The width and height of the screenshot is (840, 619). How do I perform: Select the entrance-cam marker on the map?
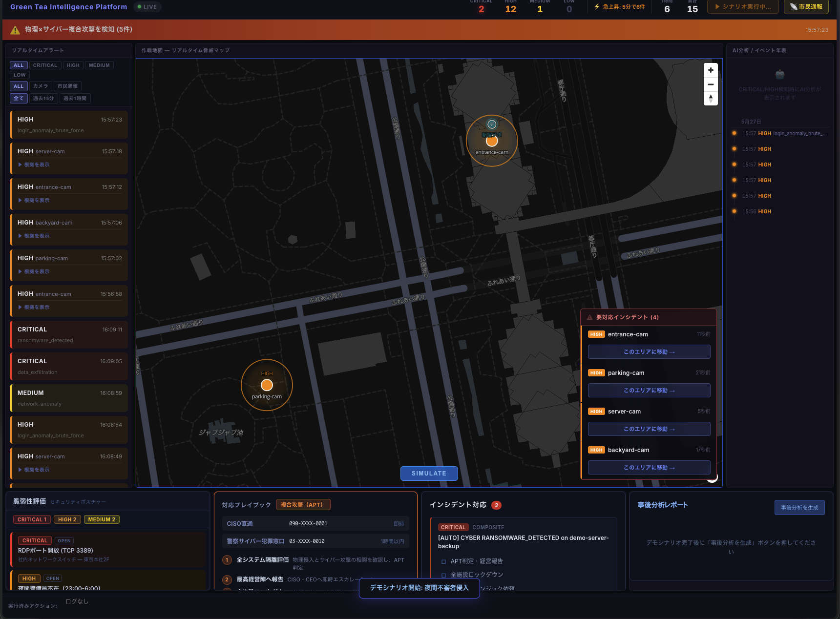(492, 141)
